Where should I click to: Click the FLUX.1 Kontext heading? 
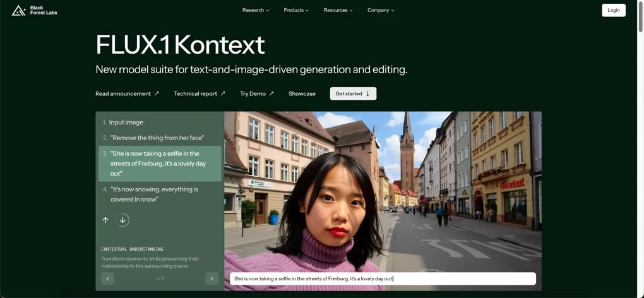(x=180, y=45)
